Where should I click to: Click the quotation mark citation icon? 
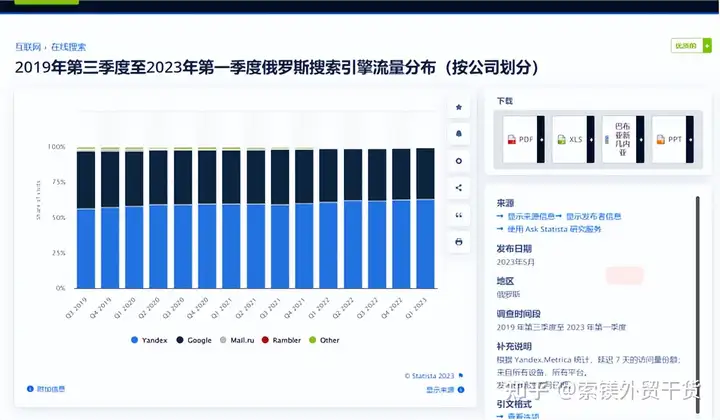click(458, 215)
